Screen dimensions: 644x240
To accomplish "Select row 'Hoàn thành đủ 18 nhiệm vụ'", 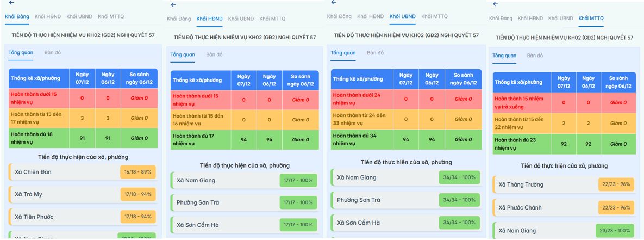I will (x=83, y=138).
